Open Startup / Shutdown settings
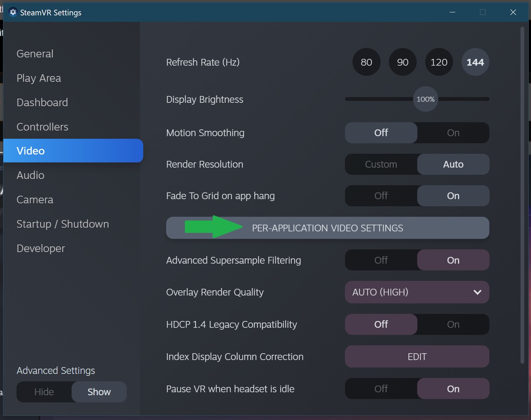The image size is (531, 420). pos(63,224)
